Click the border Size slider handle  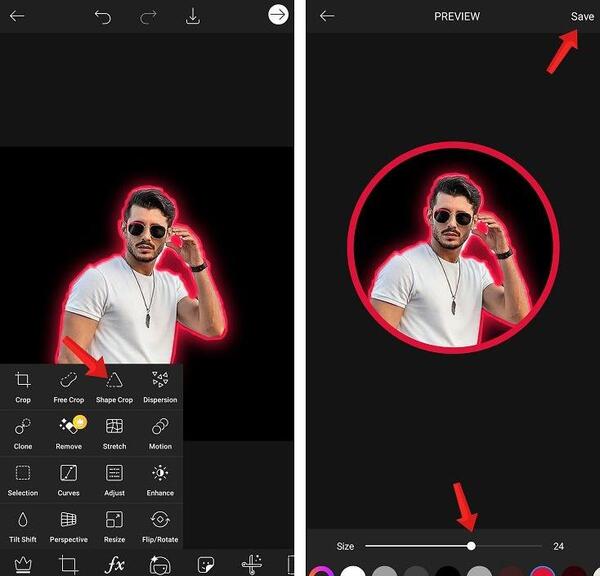click(471, 546)
